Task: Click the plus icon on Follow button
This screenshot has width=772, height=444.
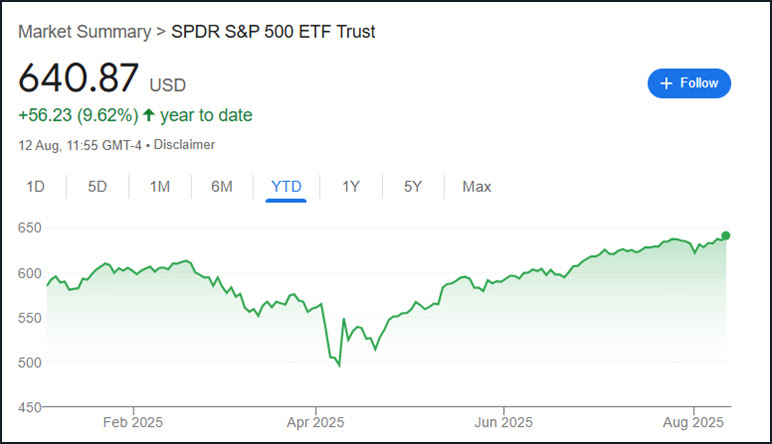Action: (667, 84)
